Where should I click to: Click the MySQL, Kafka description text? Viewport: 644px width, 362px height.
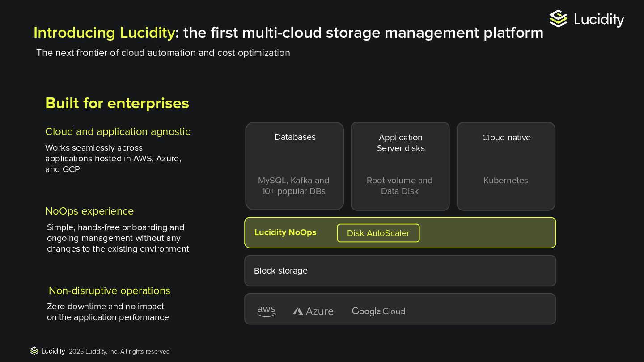294,186
